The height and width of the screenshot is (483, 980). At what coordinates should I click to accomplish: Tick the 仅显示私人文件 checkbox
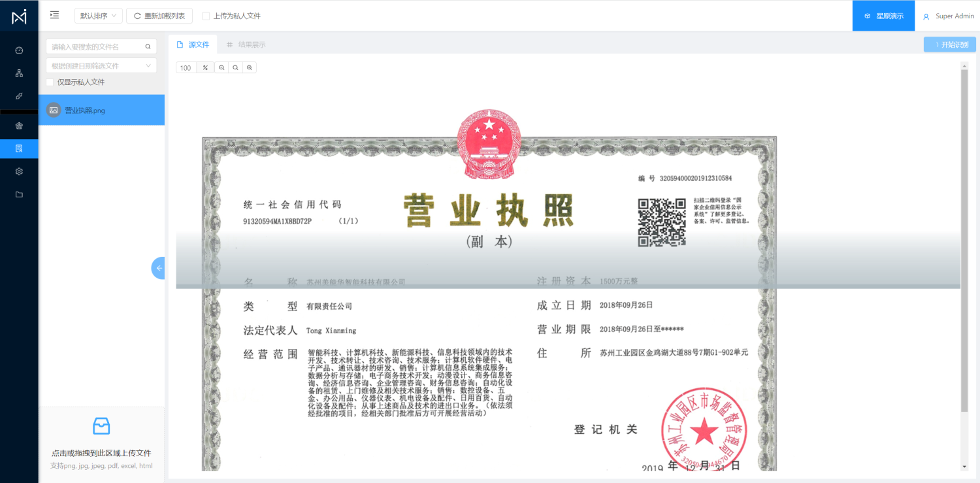tap(50, 82)
